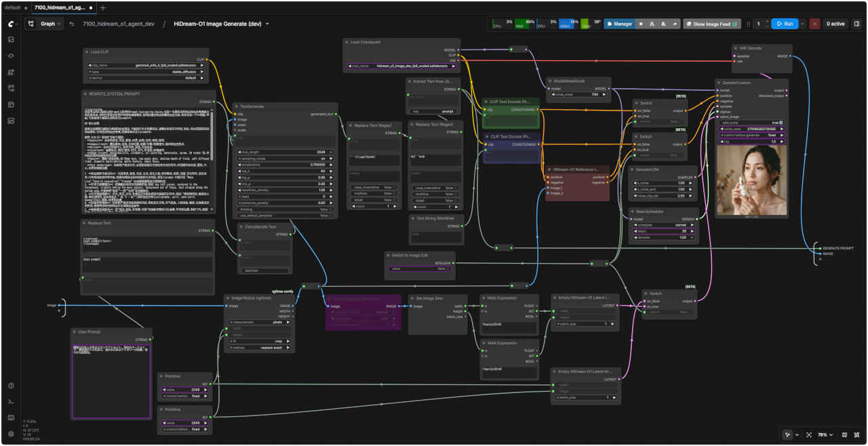Screen dimensions: 868x446
Task: Click the second icon right of Manager
Action: [x=654, y=24]
